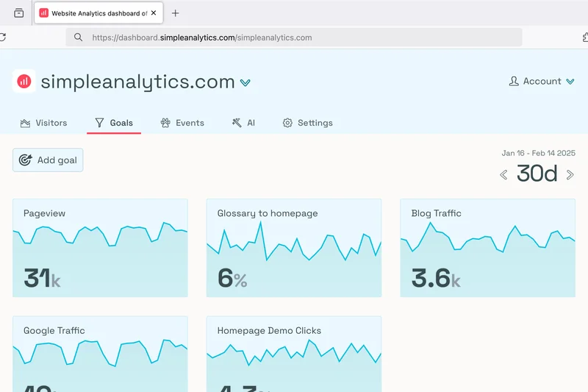Open the Blog Traffic goal card

click(487, 248)
